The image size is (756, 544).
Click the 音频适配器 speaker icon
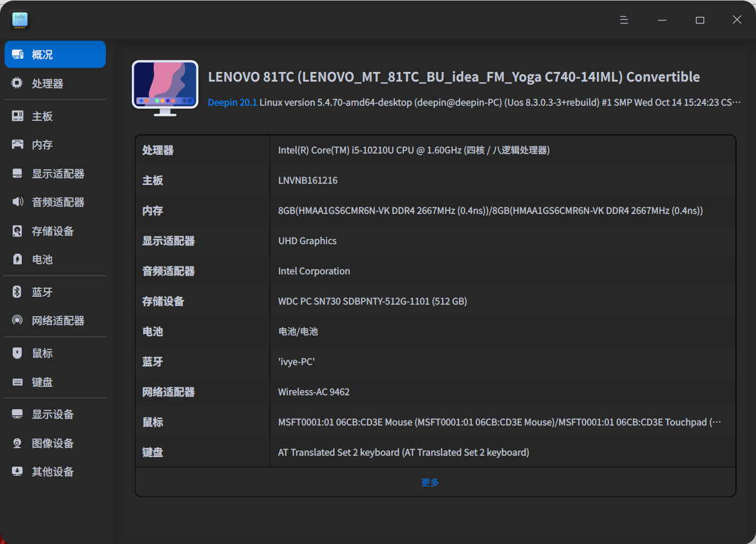coord(18,202)
